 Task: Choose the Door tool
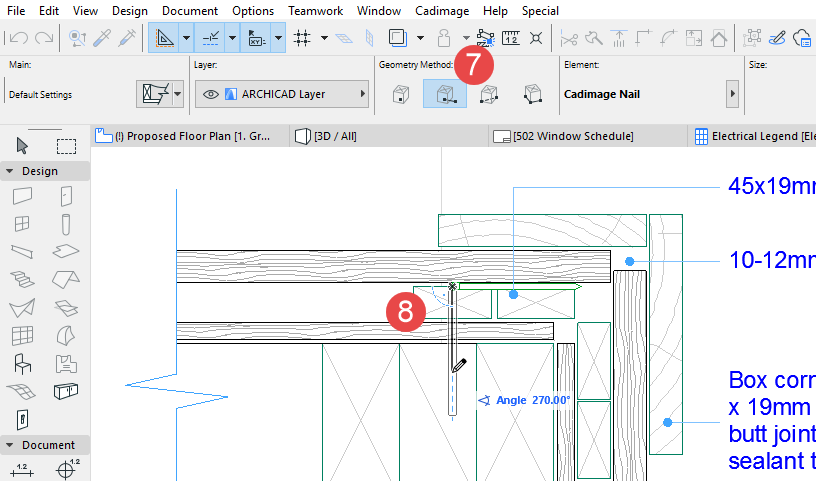[x=66, y=195]
